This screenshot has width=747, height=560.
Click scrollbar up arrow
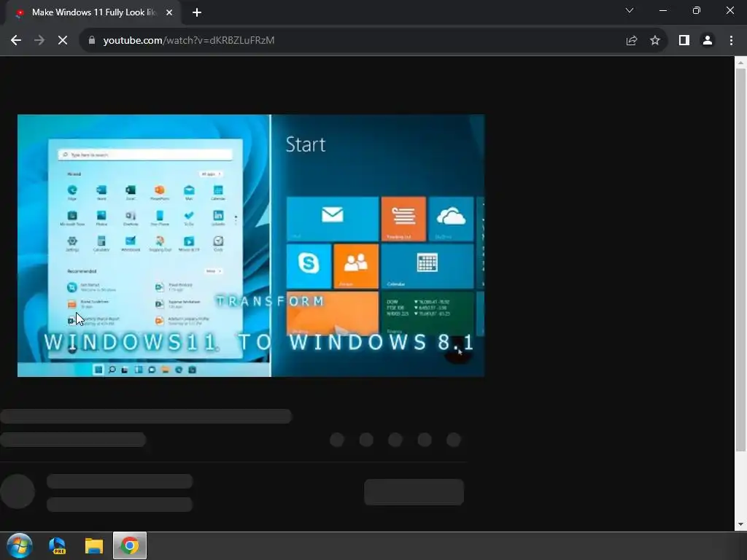[740, 63]
